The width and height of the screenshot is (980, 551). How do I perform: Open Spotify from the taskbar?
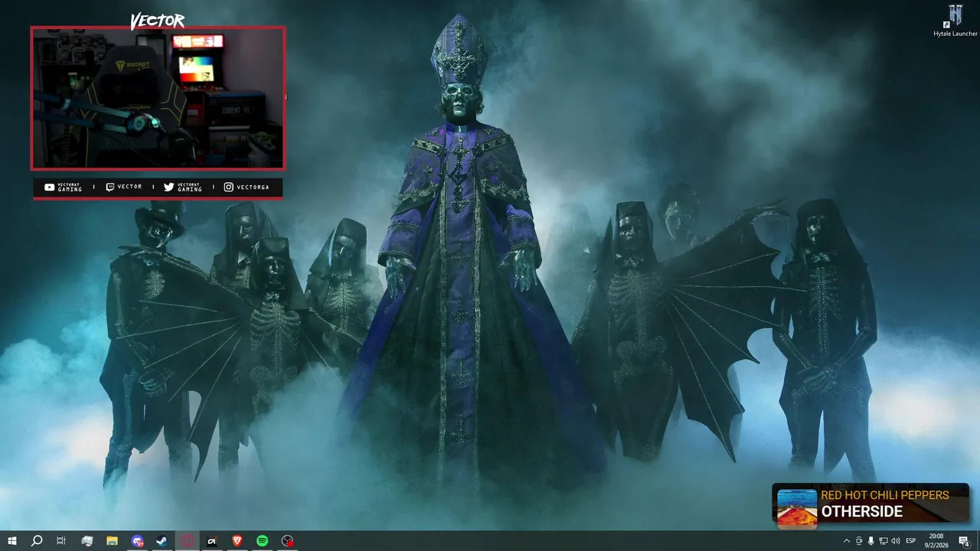click(262, 541)
